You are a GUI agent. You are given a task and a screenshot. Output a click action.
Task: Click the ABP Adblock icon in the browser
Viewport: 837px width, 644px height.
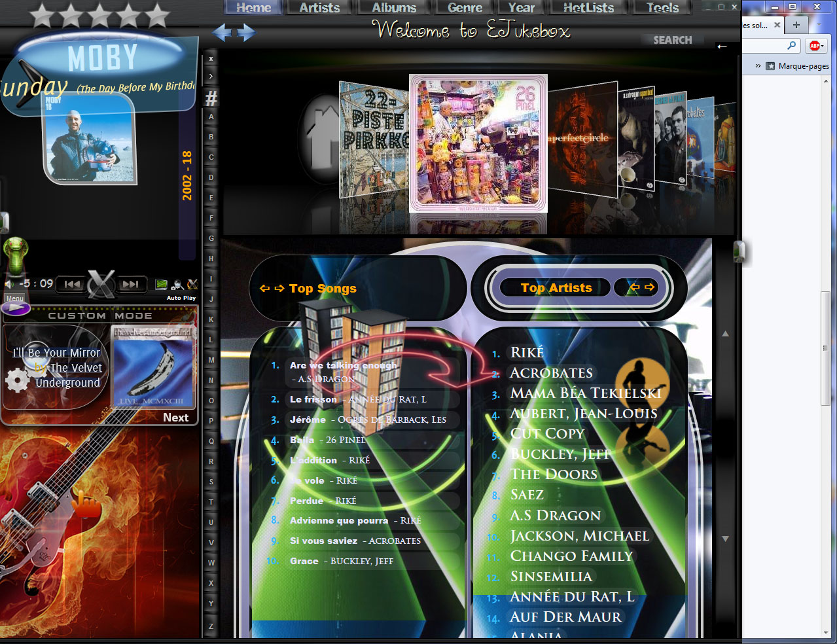click(x=815, y=46)
